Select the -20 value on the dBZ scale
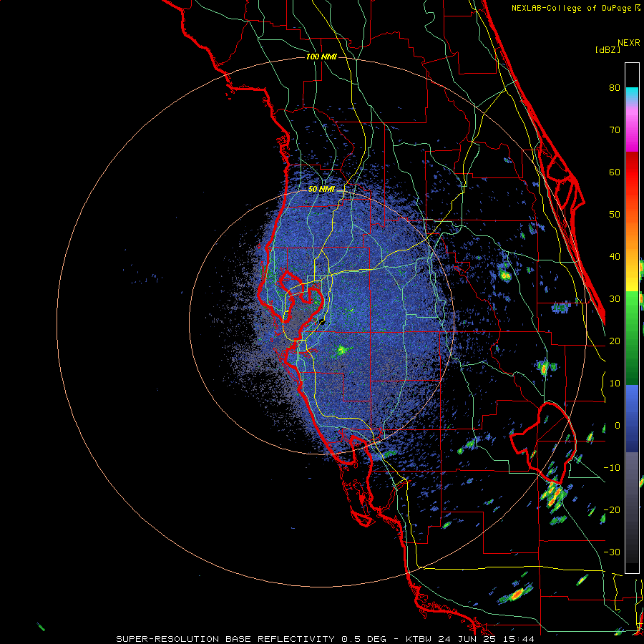 pyautogui.click(x=612, y=509)
